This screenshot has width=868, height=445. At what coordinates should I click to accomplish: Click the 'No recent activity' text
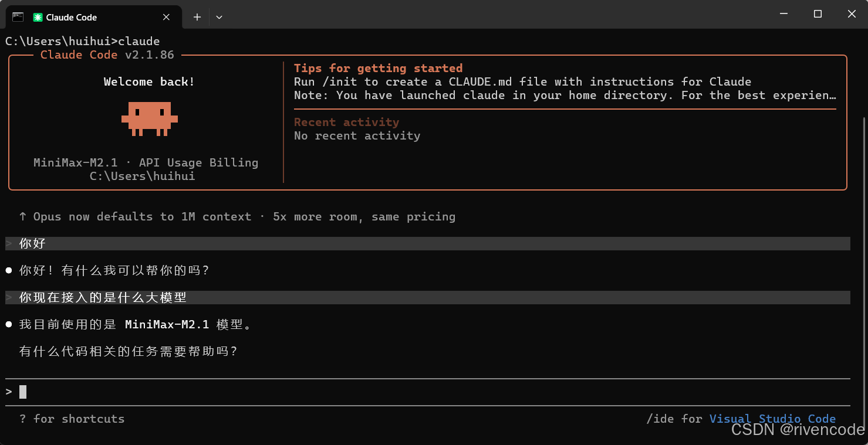tap(357, 135)
